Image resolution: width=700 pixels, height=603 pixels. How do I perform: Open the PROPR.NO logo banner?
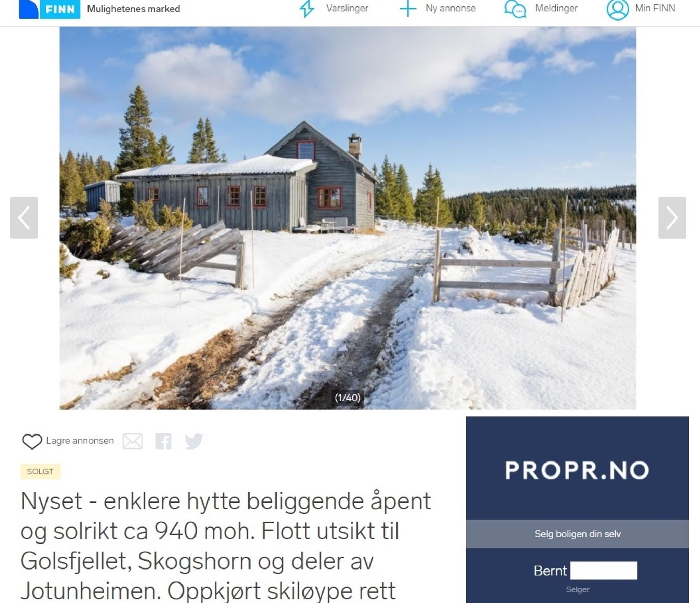[577, 470]
